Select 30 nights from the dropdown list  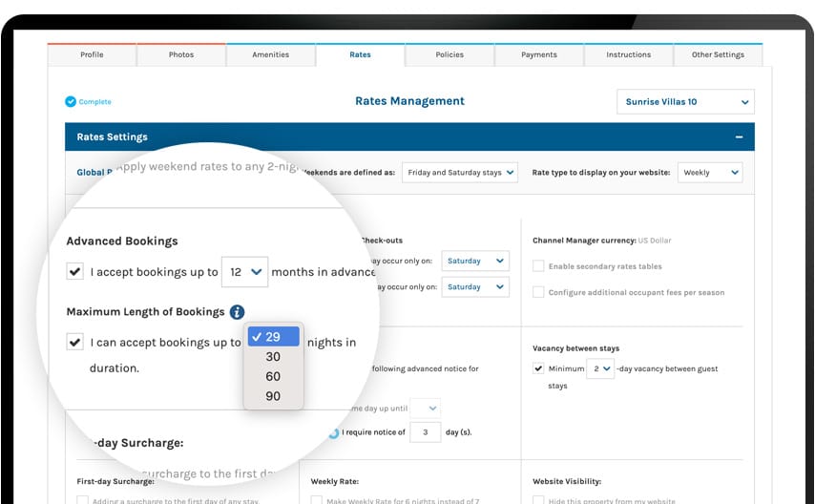(x=273, y=356)
